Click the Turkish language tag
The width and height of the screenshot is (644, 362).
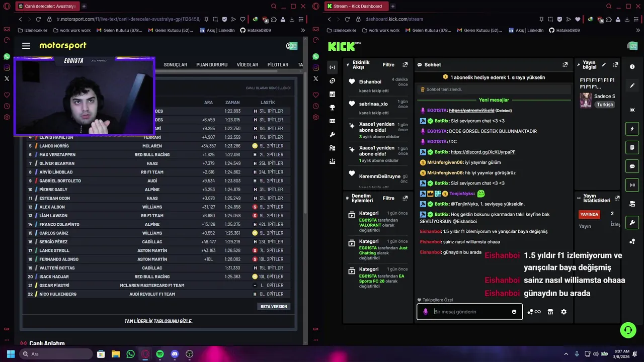pos(605,105)
